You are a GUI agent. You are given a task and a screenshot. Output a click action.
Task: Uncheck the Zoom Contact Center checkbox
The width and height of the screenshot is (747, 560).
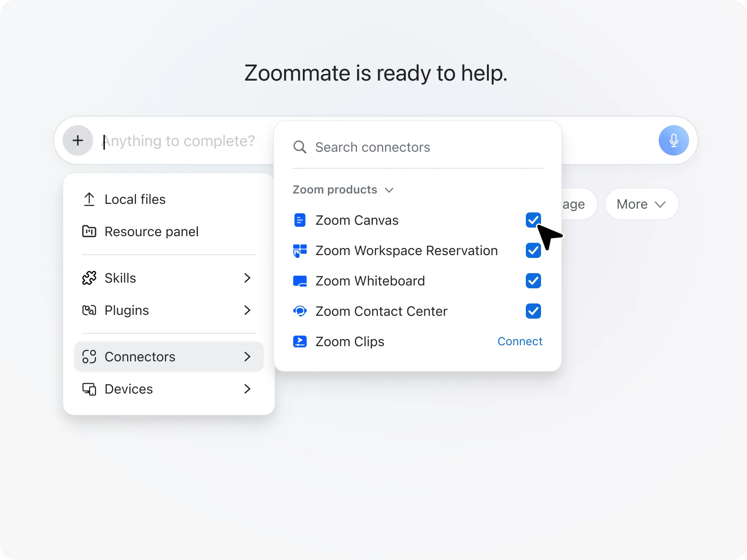click(x=533, y=311)
